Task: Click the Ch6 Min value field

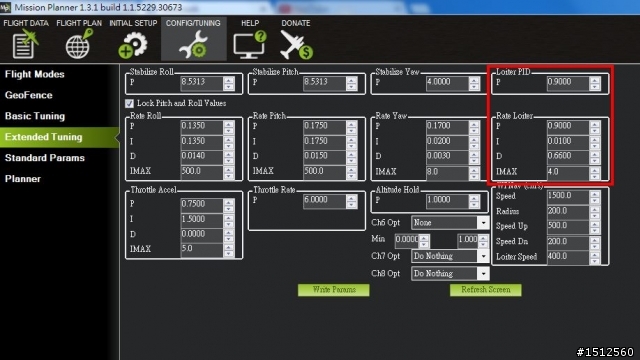Action: pyautogui.click(x=407, y=240)
